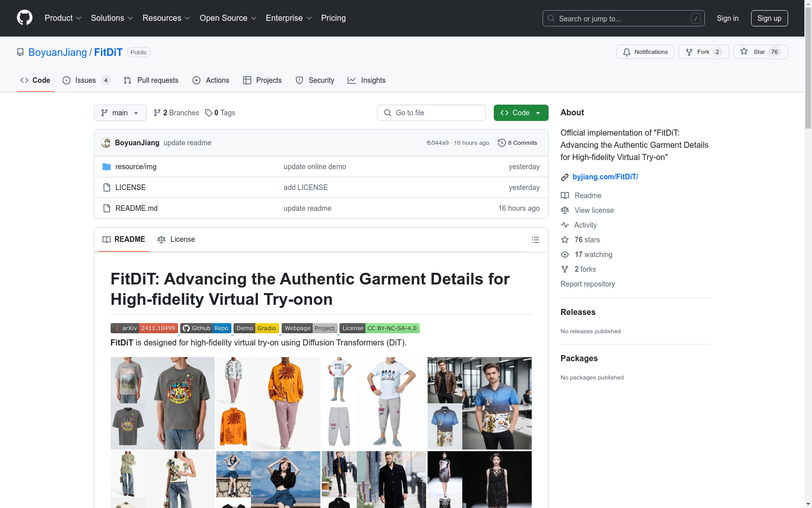View the 0 Tags link

click(220, 113)
